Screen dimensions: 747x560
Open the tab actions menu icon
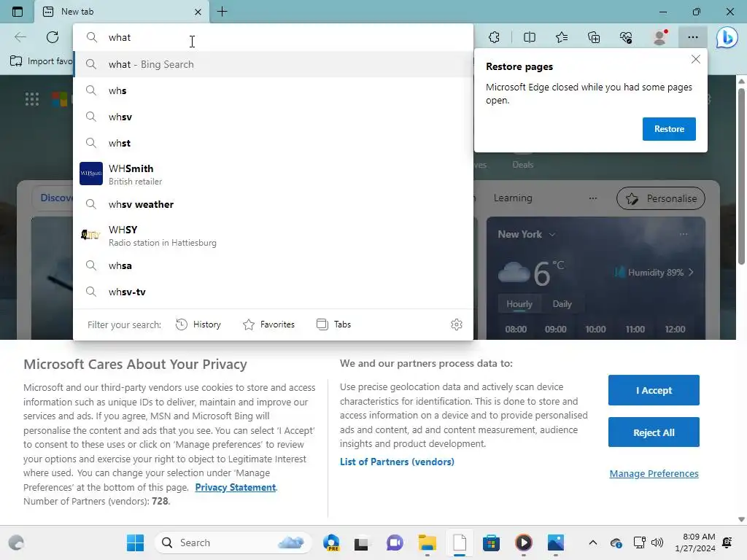coord(18,12)
